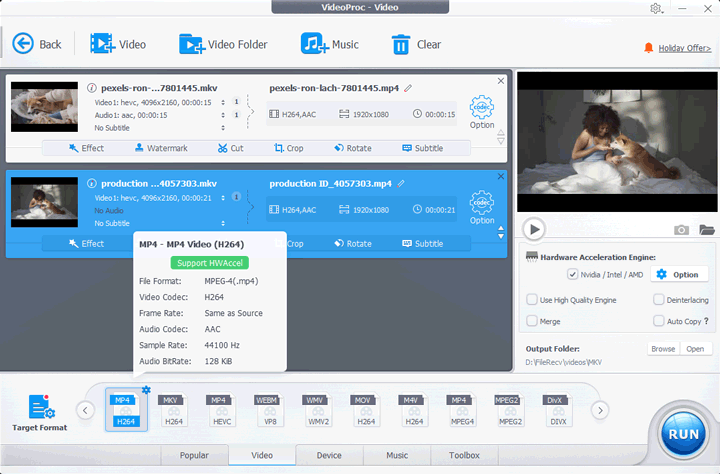720x474 pixels.
Task: Clear the file list with the trash icon
Action: 416,45
